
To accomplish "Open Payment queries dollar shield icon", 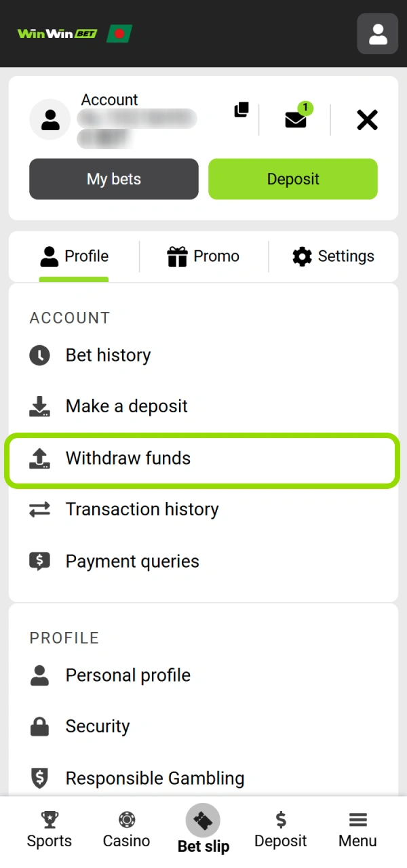I will [x=39, y=561].
